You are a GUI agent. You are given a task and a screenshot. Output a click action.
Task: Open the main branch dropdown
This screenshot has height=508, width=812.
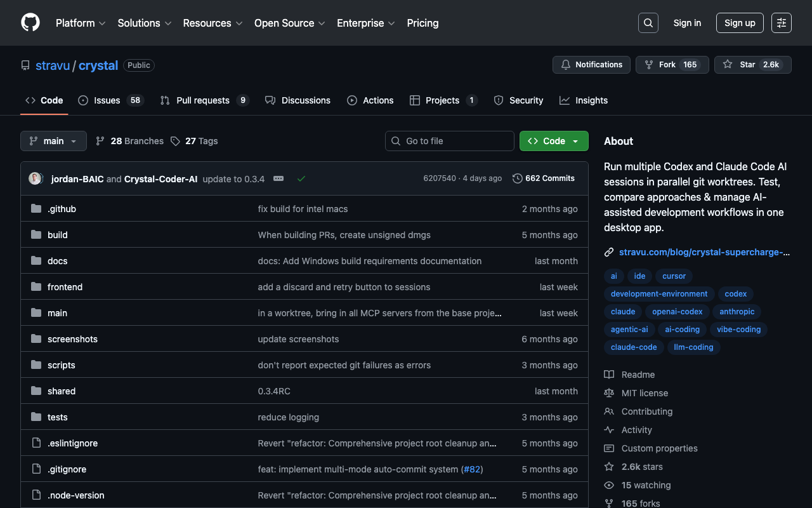(53, 141)
